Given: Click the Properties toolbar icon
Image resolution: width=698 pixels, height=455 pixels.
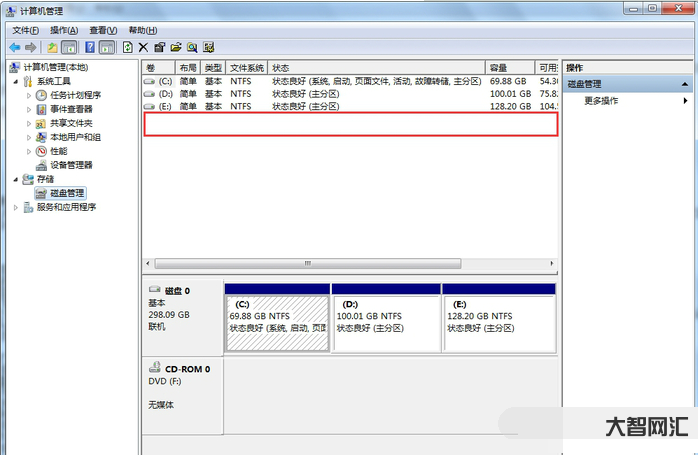Looking at the screenshot, I should tap(159, 47).
